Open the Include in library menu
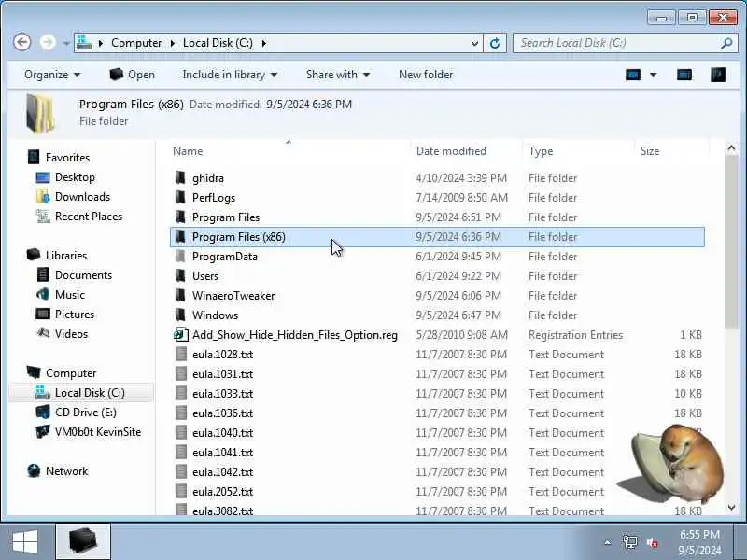Image resolution: width=747 pixels, height=560 pixels. pyautogui.click(x=230, y=75)
